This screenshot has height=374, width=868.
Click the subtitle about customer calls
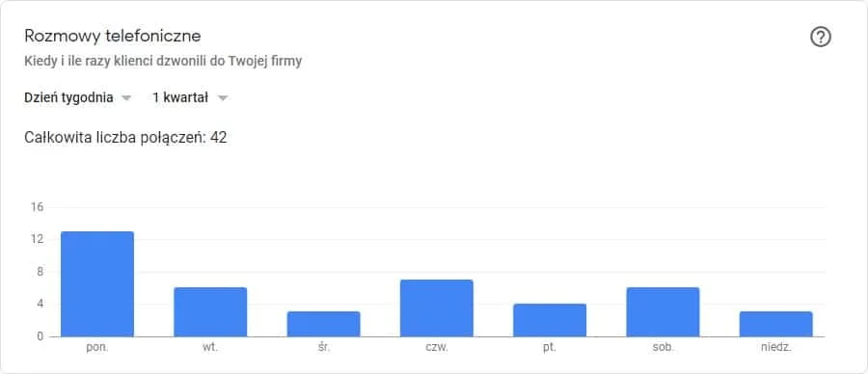point(163,62)
